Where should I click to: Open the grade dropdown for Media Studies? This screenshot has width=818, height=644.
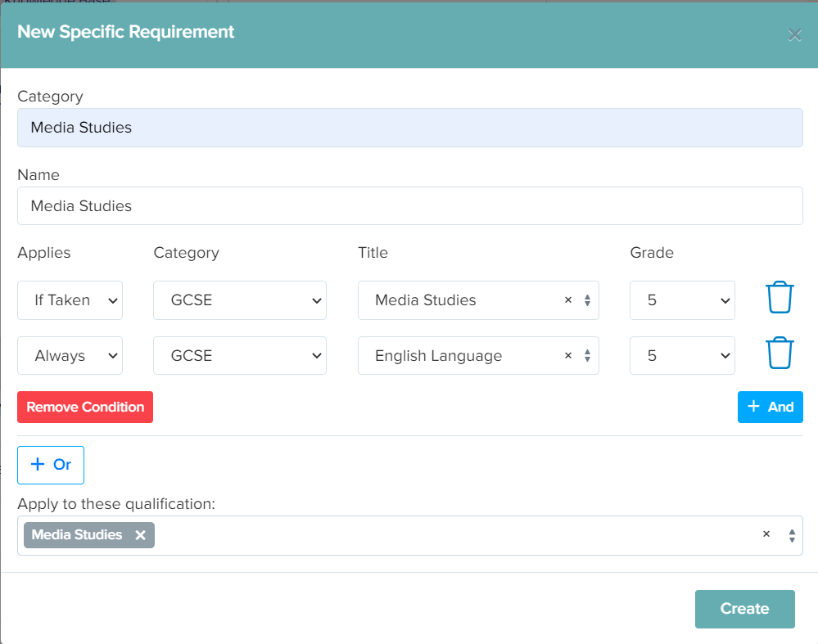[682, 300]
